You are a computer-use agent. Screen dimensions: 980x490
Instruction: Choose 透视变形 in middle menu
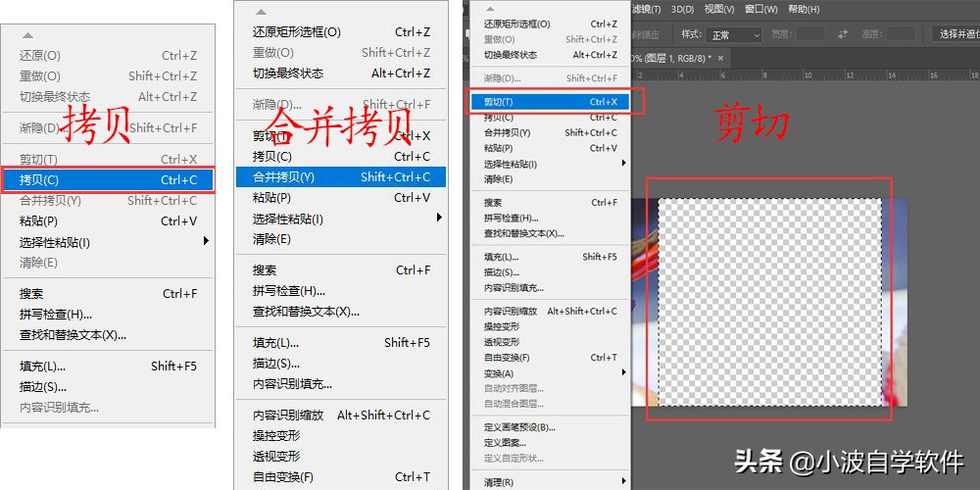pyautogui.click(x=341, y=457)
